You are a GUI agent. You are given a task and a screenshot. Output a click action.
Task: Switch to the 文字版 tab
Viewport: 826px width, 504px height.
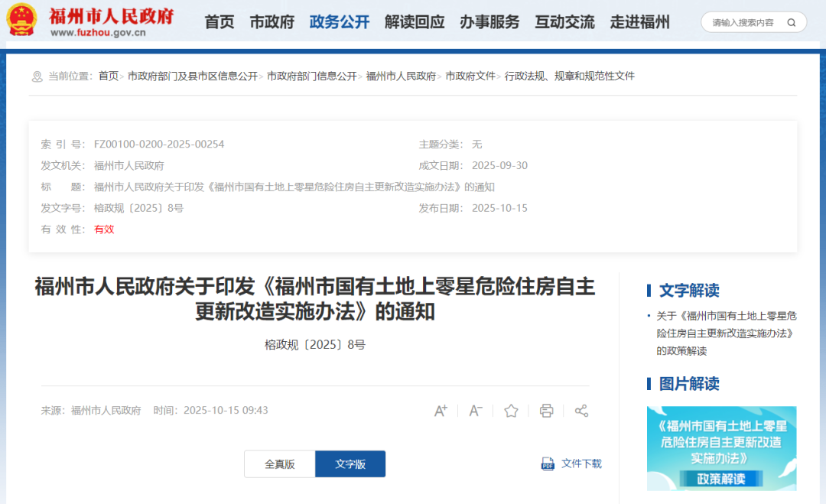350,463
